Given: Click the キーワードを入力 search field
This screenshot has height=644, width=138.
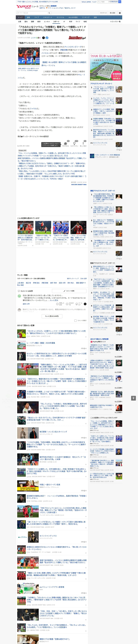Looking at the screenshot, I should [32, 13].
